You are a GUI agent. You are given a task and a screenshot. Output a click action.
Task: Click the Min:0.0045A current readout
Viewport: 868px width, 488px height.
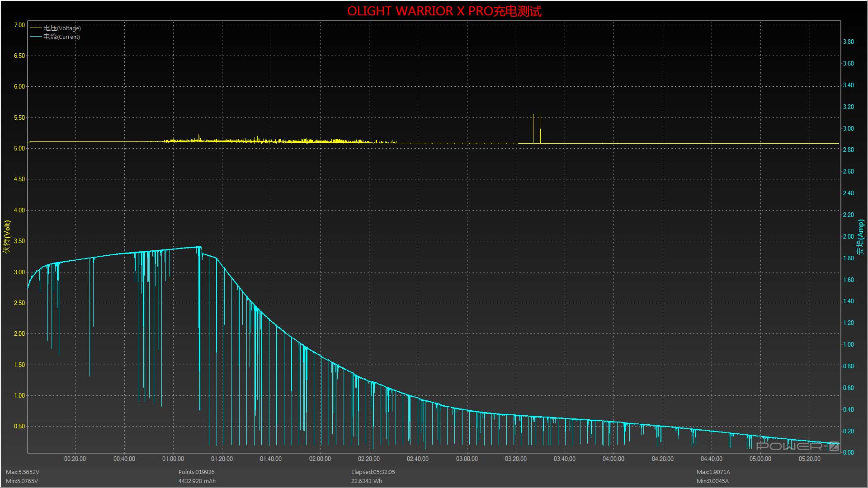tap(712, 481)
